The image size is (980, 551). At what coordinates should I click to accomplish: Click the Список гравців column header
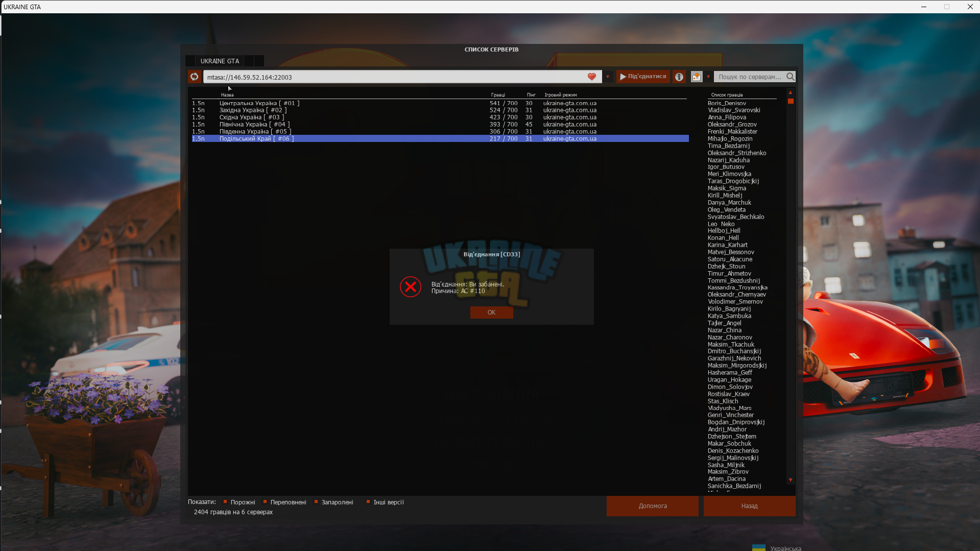pyautogui.click(x=727, y=95)
